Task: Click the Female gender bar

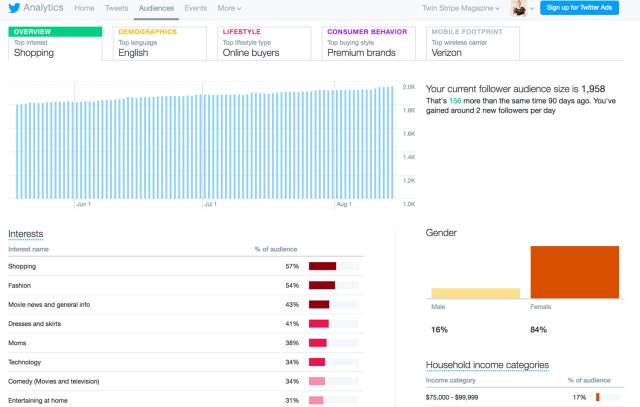Action: (x=575, y=272)
